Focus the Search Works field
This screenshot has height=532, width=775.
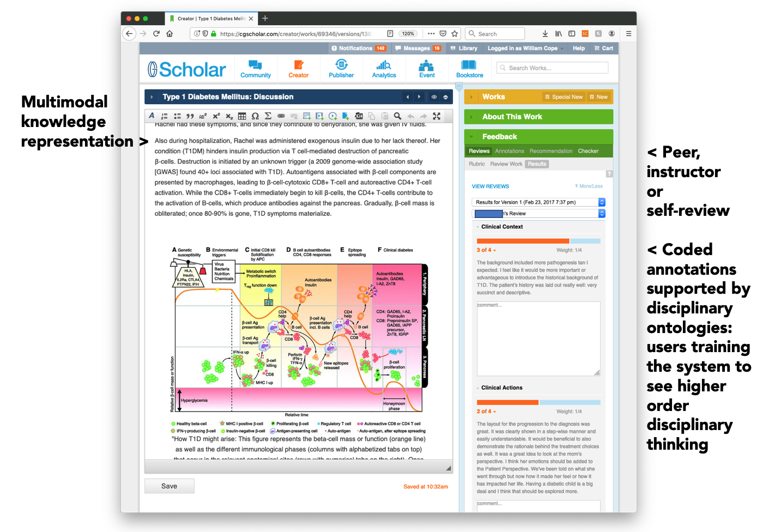point(552,68)
